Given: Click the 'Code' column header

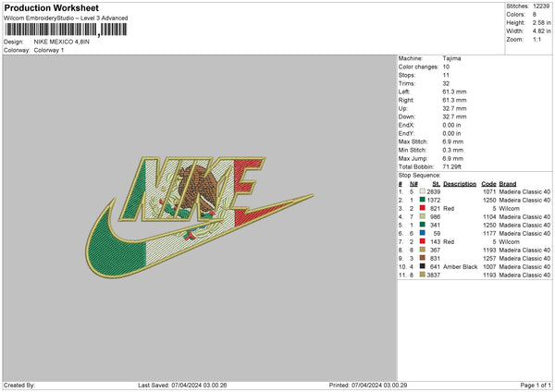Looking at the screenshot, I should [488, 184].
